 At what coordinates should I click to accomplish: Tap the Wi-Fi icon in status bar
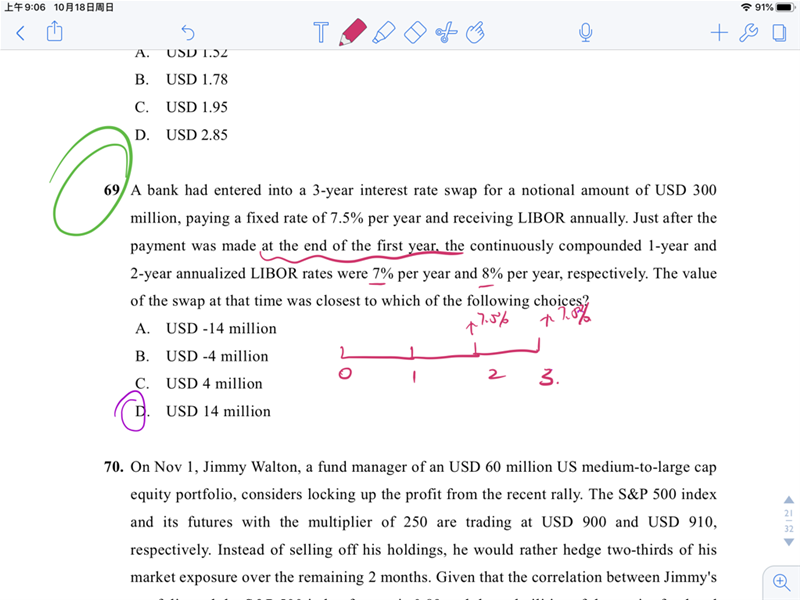coord(745,7)
